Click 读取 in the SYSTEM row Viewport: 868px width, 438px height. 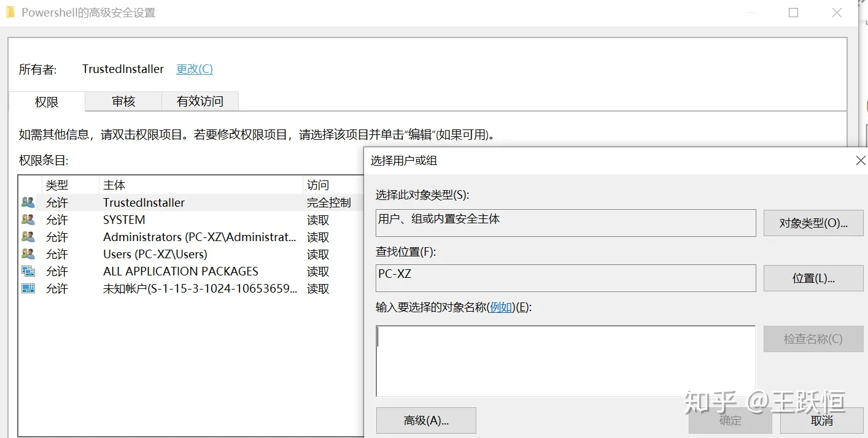coord(318,220)
